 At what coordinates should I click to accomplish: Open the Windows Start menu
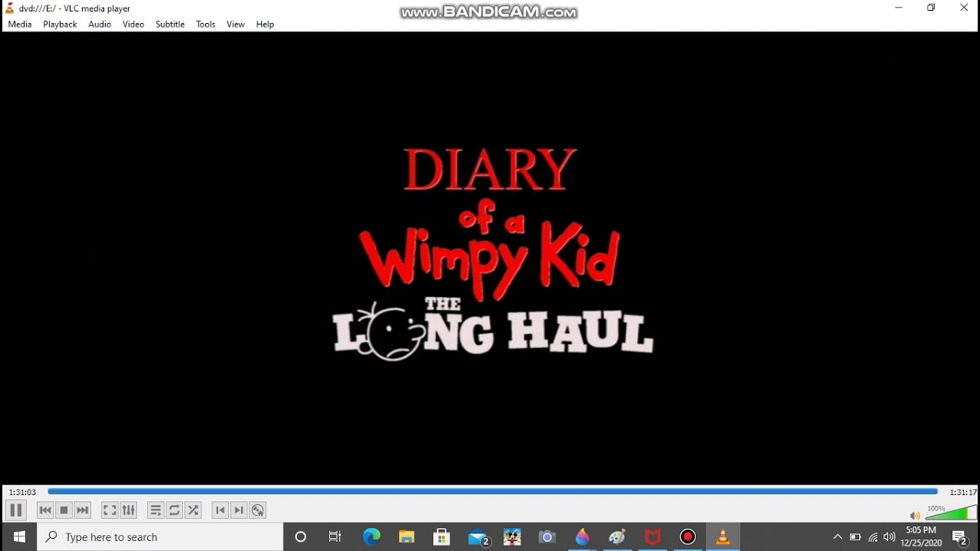click(x=18, y=537)
